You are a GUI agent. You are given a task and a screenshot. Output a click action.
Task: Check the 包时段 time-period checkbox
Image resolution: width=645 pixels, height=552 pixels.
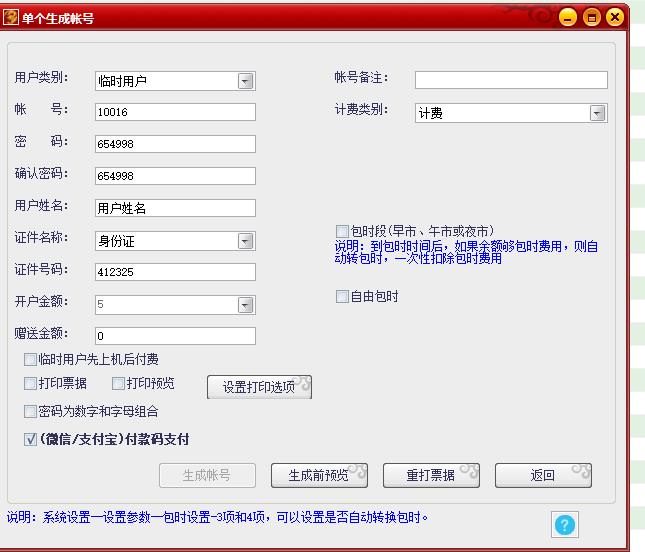pos(342,231)
